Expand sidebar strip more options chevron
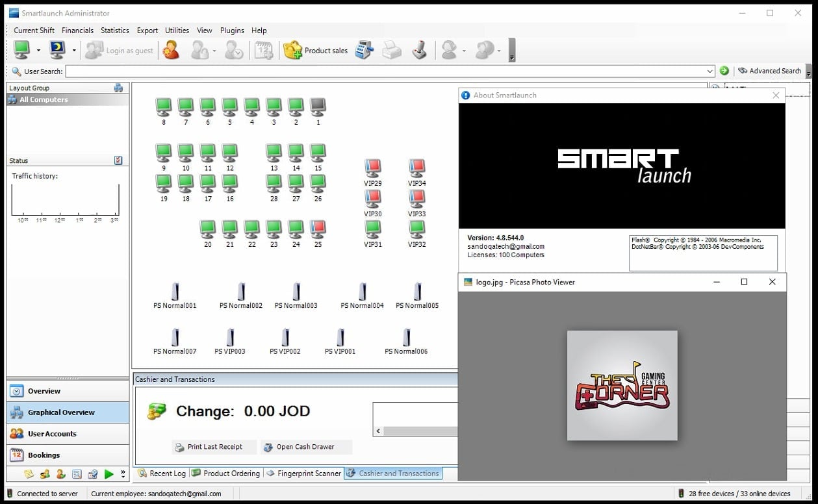818x504 pixels. pyautogui.click(x=123, y=474)
